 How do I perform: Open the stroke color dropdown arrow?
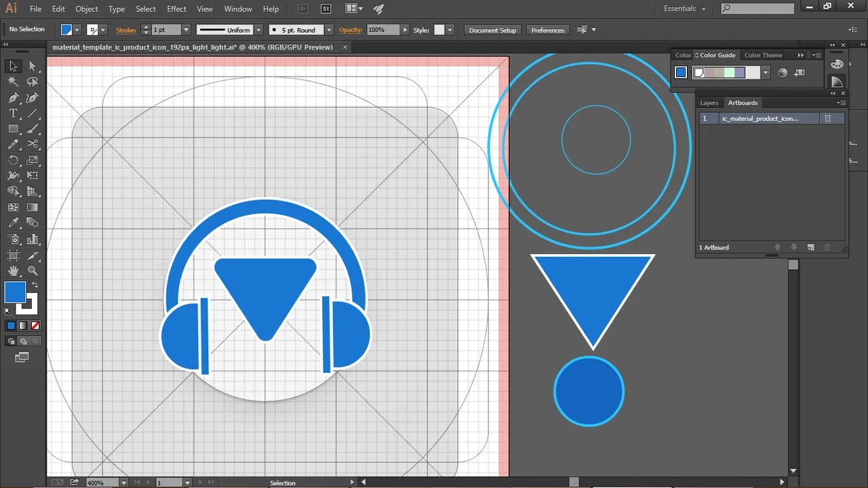(104, 30)
